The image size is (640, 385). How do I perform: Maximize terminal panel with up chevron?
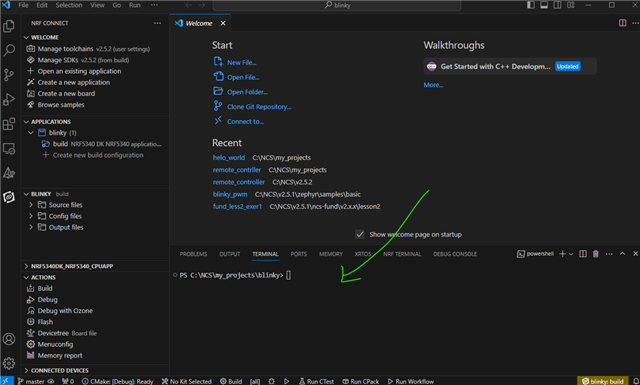(622, 254)
